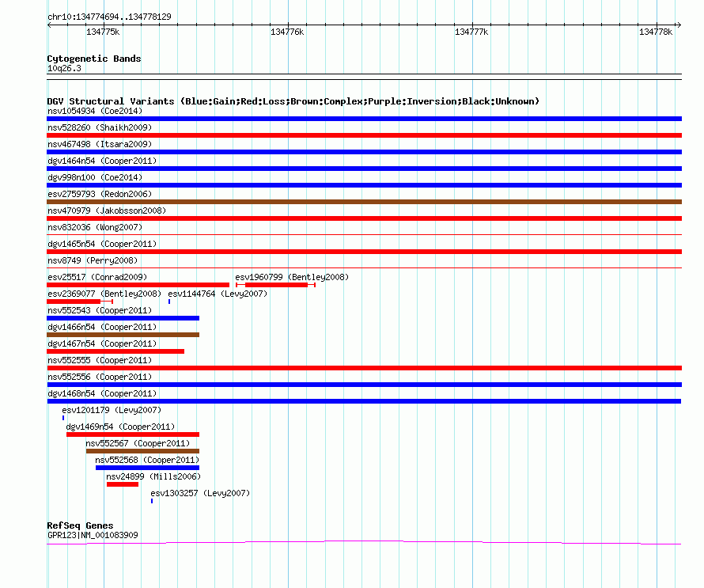704x588 pixels.
Task: Open variant dgv1464n54 (Cooper2011) label
Action: pyautogui.click(x=102, y=161)
